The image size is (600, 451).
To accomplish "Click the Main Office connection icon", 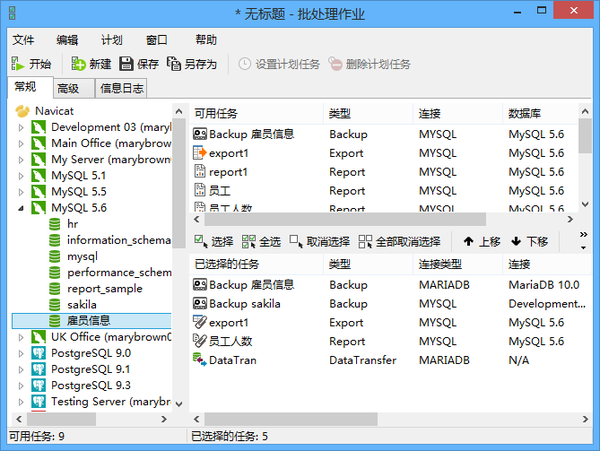I will (x=39, y=143).
